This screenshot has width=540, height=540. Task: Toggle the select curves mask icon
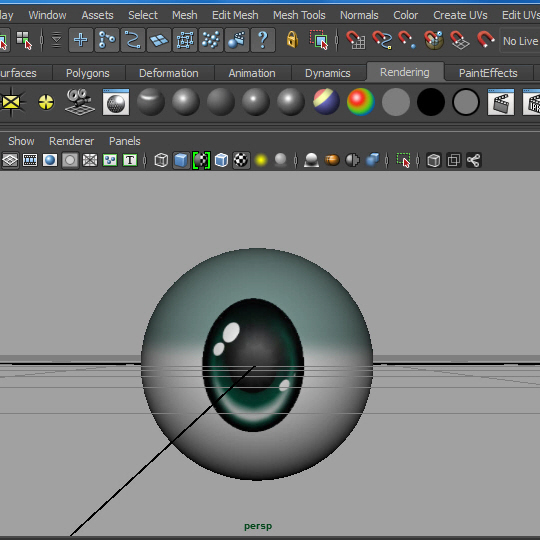(133, 40)
